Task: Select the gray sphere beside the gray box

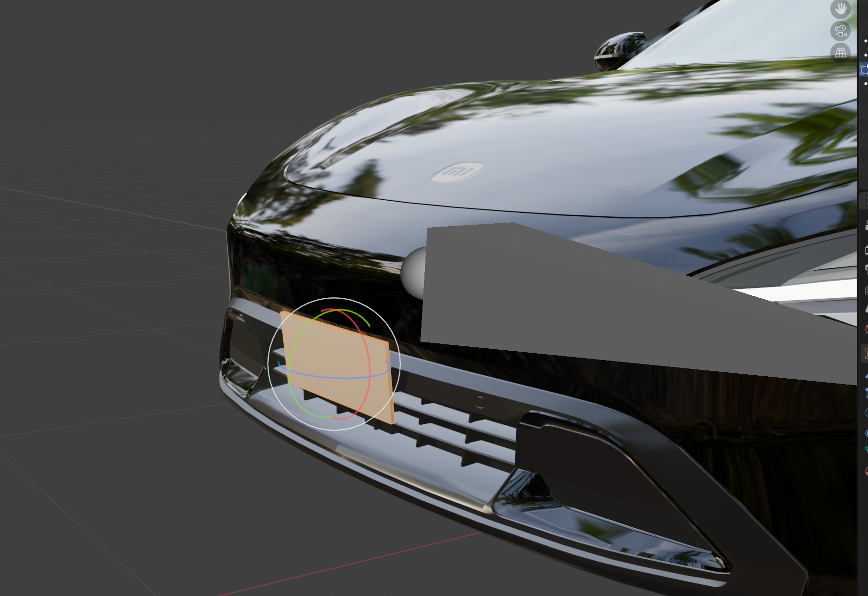Action: pyautogui.click(x=413, y=273)
